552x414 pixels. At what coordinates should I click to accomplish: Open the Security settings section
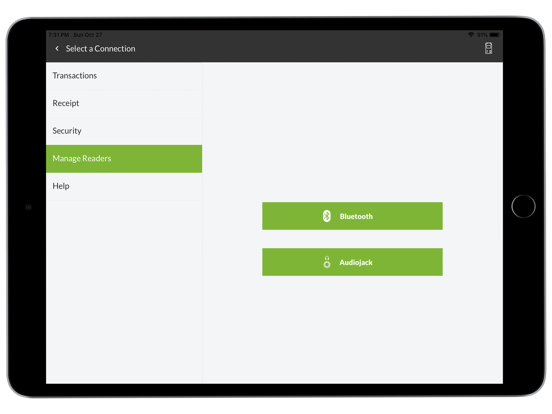coord(124,131)
